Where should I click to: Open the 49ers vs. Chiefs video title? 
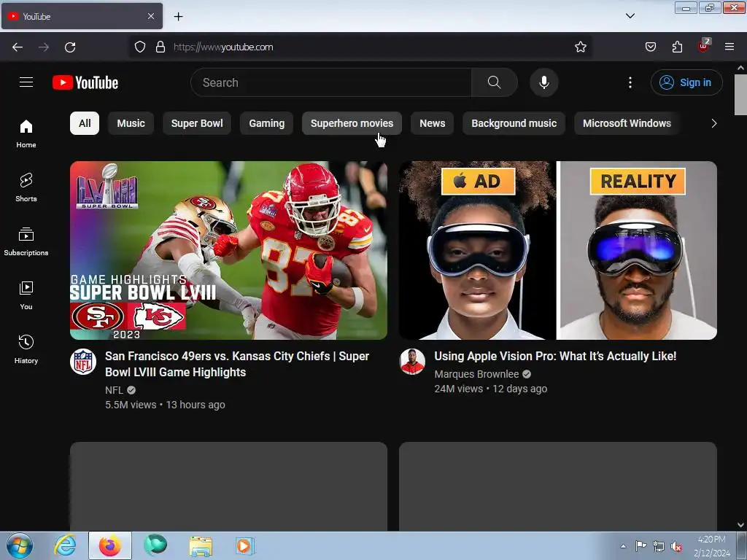coord(237,364)
